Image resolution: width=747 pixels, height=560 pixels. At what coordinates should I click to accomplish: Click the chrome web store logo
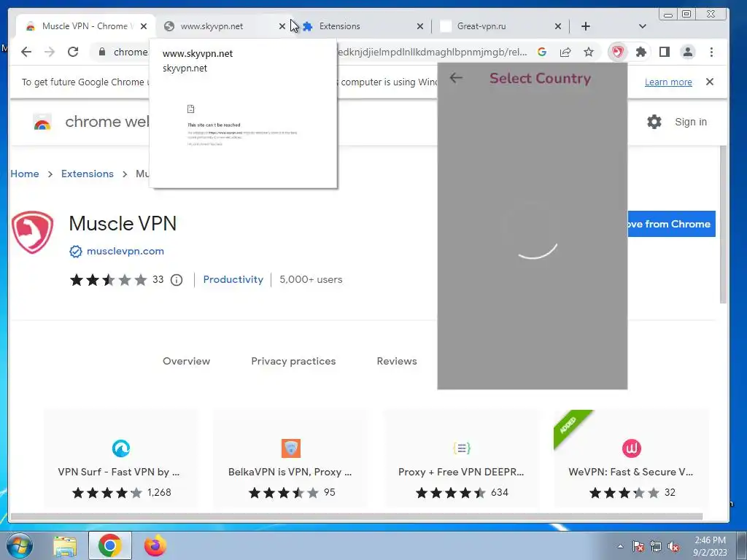42,122
